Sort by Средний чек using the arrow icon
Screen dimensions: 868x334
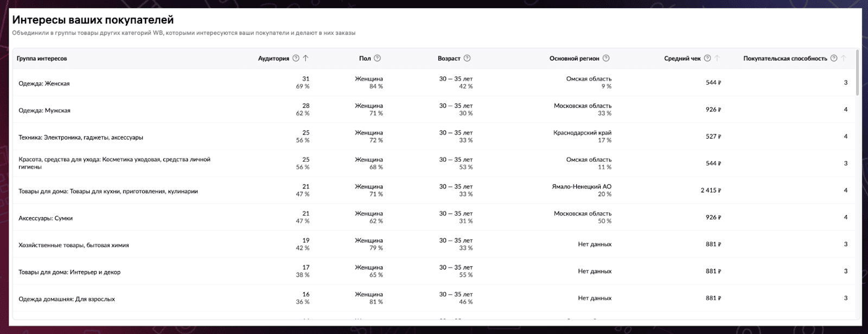click(x=717, y=58)
